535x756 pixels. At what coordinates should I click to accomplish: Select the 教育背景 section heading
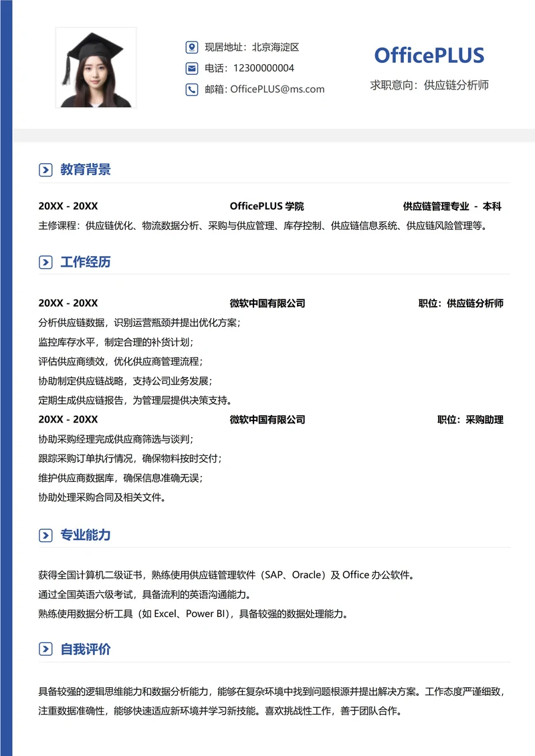coord(86,170)
